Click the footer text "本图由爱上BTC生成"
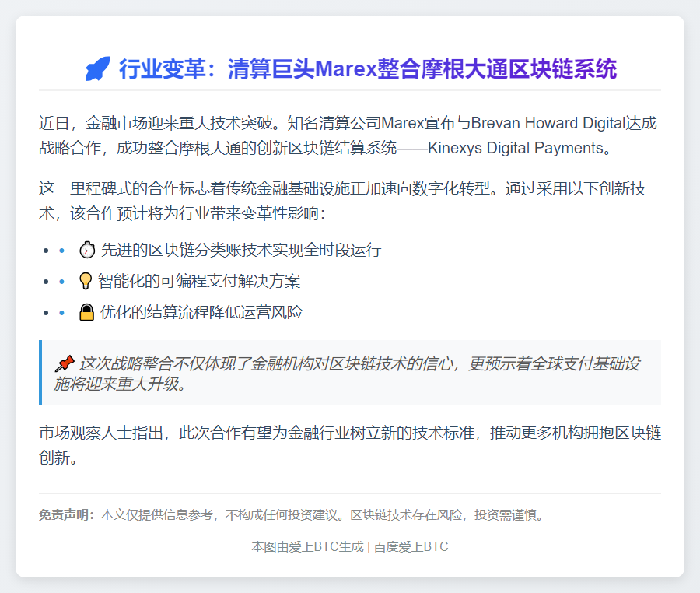 [x=307, y=546]
